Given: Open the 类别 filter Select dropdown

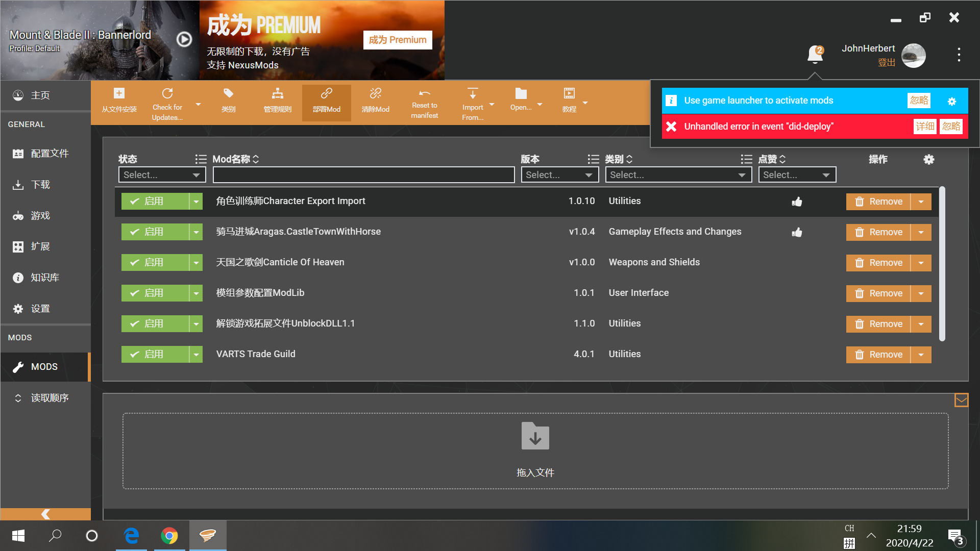Looking at the screenshot, I should (678, 175).
